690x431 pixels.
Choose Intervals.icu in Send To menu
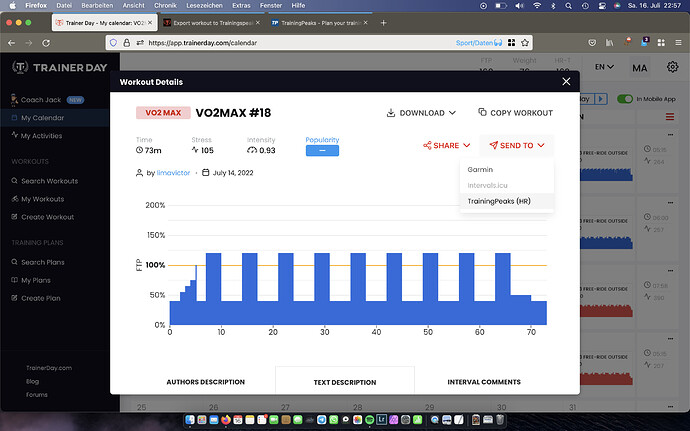pos(488,185)
